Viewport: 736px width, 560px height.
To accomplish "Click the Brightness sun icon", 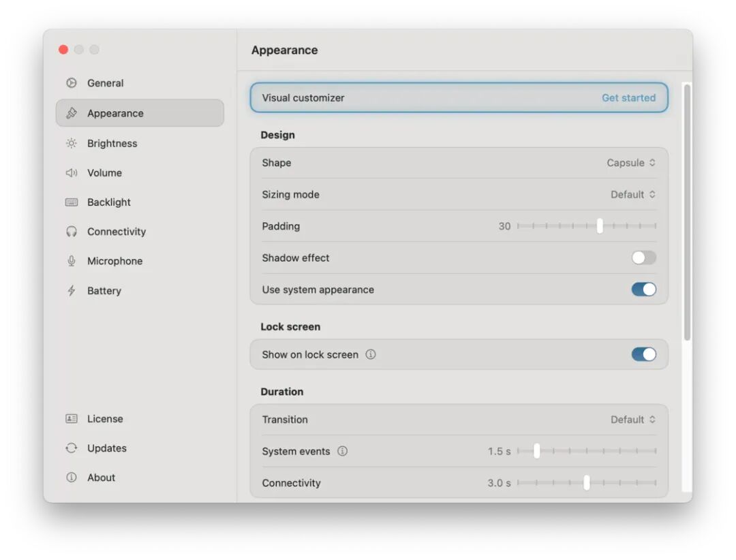I will click(72, 143).
